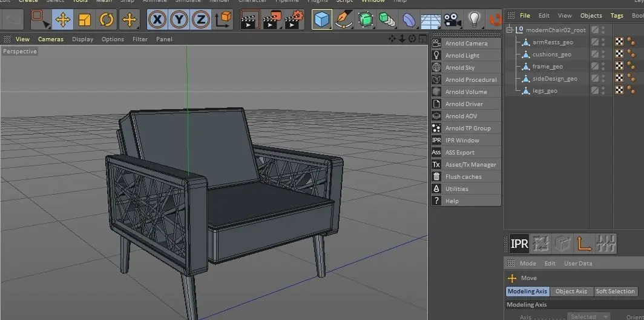Open the viewport Options menu
The image size is (644, 320).
(x=113, y=39)
